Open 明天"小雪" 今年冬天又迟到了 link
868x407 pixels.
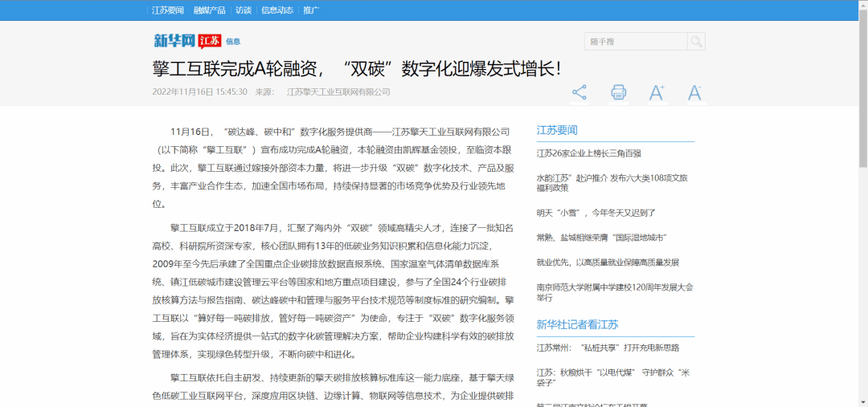coord(596,213)
